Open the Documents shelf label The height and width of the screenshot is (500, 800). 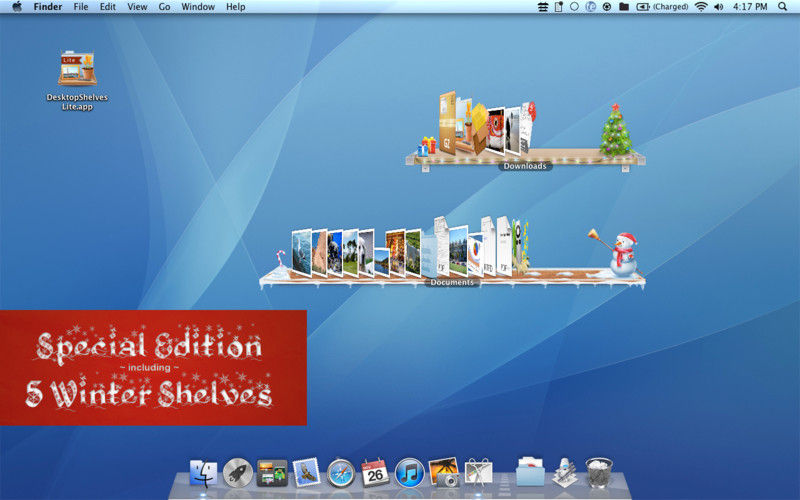(452, 282)
